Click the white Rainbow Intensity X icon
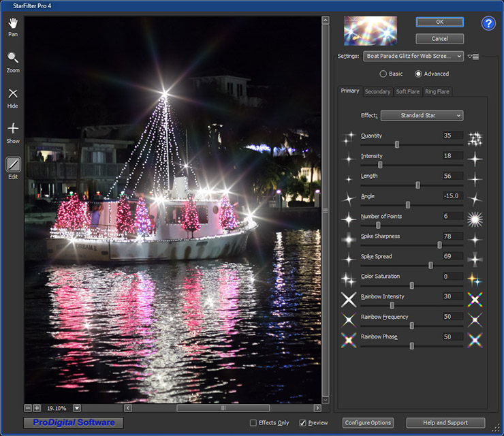Image resolution: width=504 pixels, height=436 pixels. (x=349, y=300)
